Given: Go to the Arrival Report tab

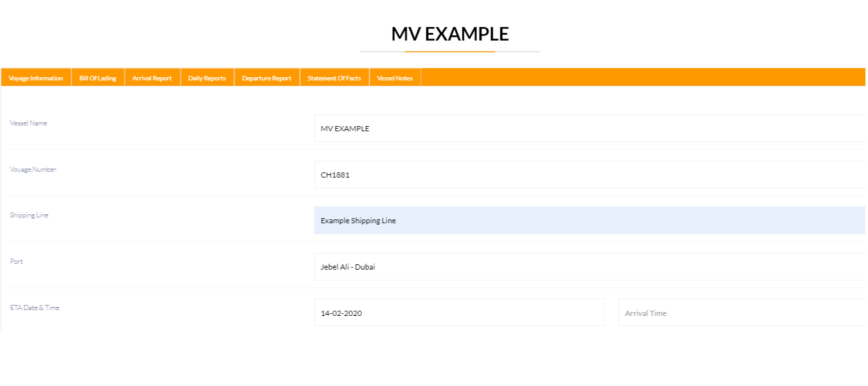Looking at the screenshot, I should [x=152, y=78].
